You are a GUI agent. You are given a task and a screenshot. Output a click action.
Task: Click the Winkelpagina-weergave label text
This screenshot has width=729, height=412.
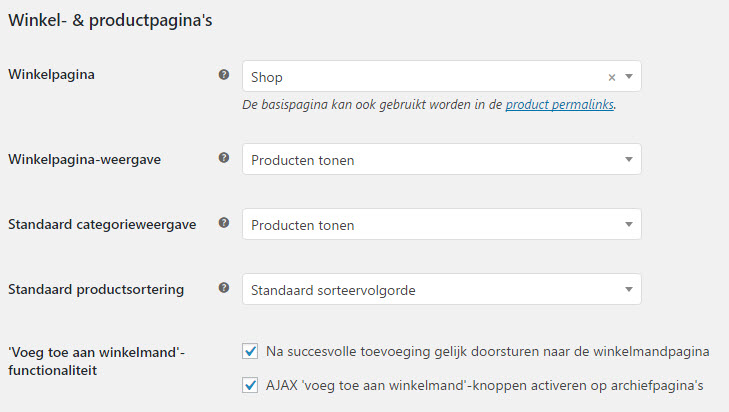pyautogui.click(x=85, y=159)
